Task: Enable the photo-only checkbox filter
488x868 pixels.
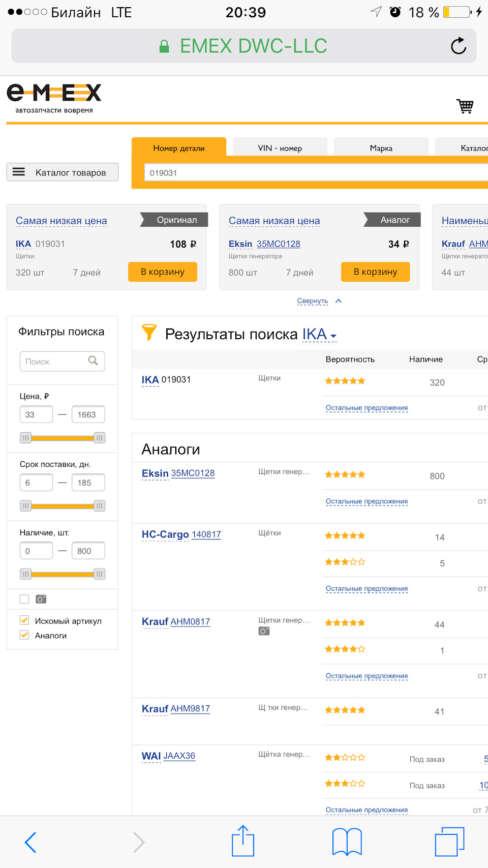Action: point(24,599)
